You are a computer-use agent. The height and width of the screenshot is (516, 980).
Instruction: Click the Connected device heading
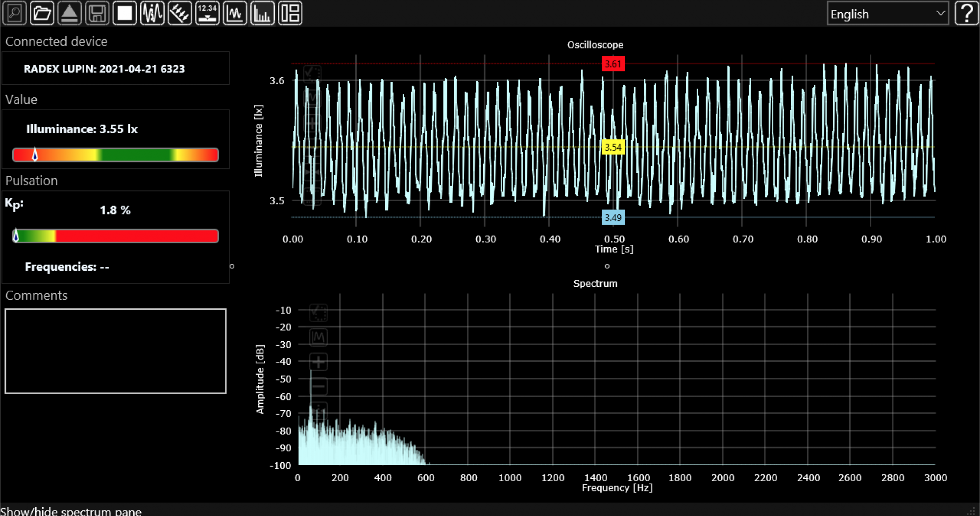pos(56,42)
